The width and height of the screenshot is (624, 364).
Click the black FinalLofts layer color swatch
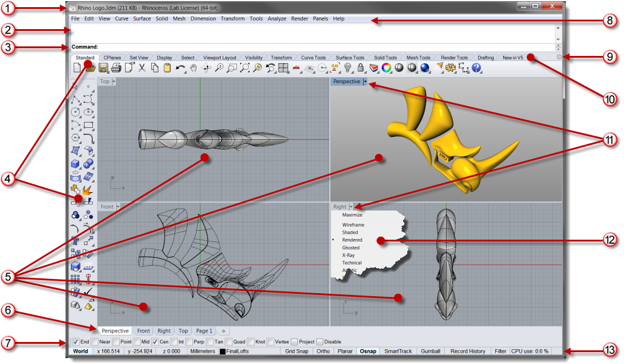[x=223, y=352]
